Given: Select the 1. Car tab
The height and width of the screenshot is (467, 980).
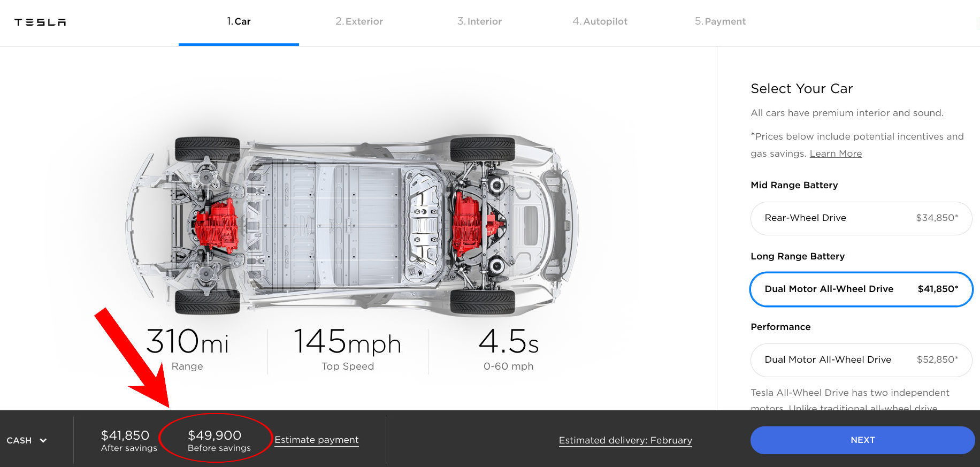Looking at the screenshot, I should 239,21.
